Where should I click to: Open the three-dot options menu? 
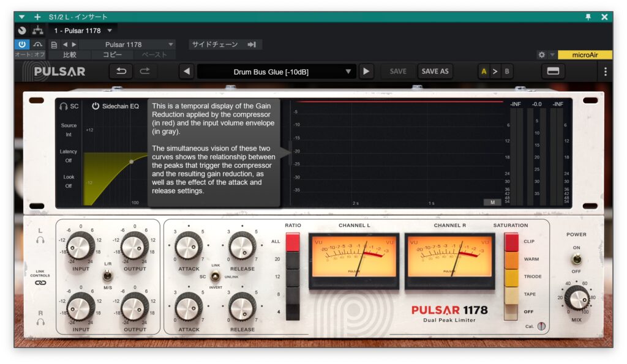(606, 72)
